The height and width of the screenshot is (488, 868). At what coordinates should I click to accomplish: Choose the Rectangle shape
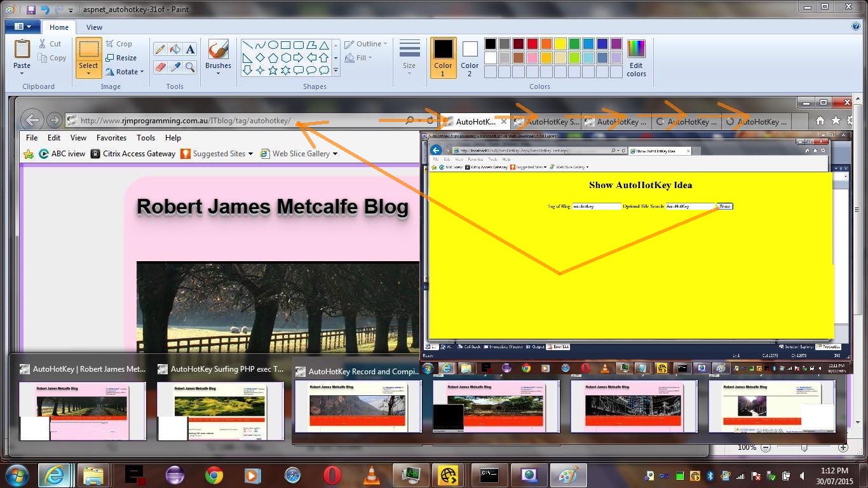tap(286, 45)
